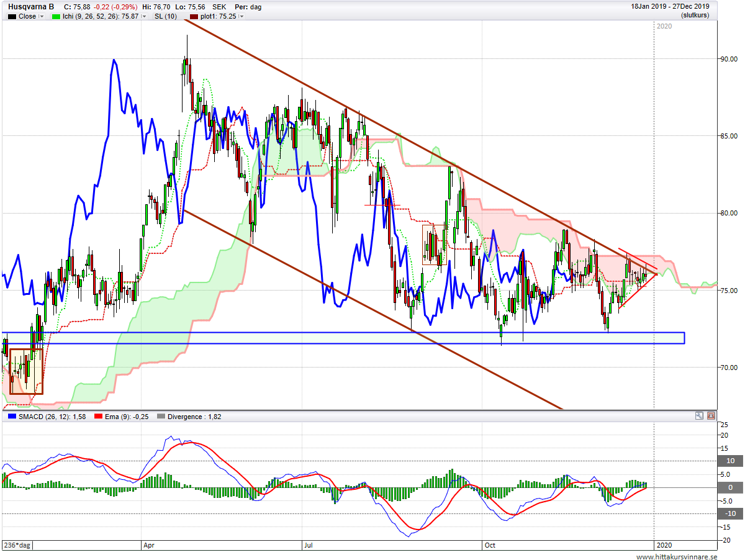Click the 75.00 price axis label

(729, 291)
